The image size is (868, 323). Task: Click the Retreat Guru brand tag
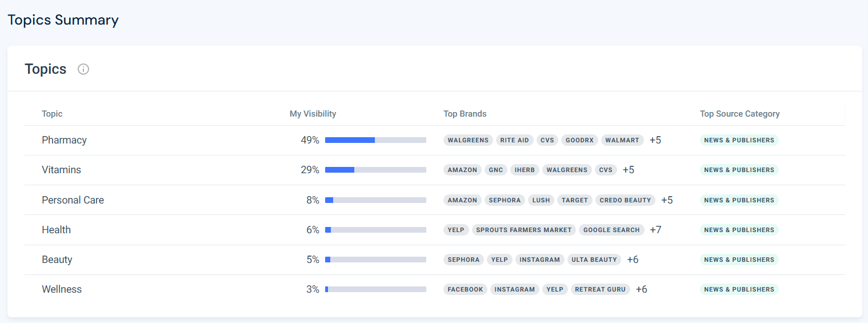click(600, 289)
